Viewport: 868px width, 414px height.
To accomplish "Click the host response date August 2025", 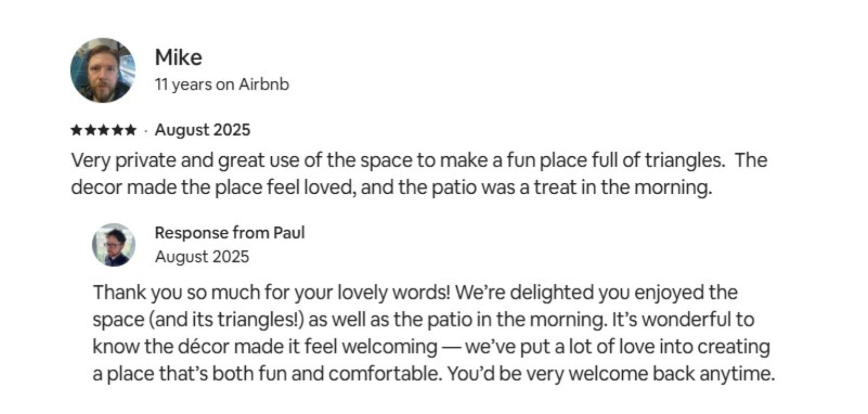I will 202,256.
